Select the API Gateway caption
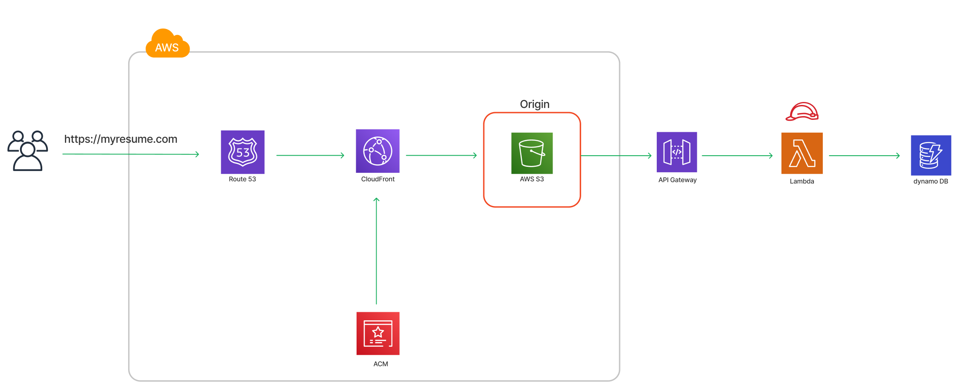980x392 pixels. [x=678, y=180]
